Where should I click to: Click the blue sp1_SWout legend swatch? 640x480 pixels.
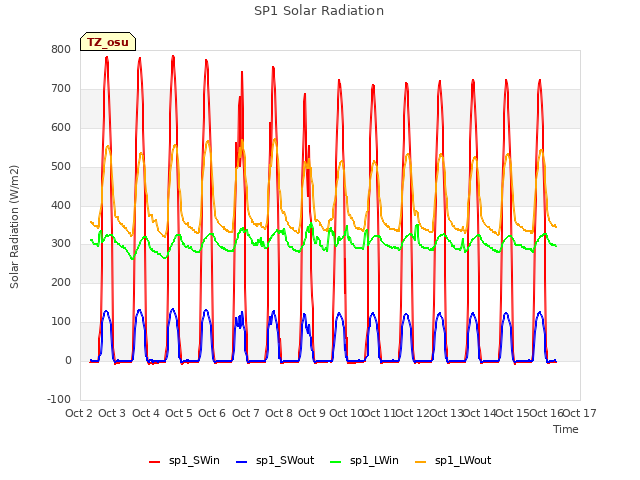coord(242,462)
